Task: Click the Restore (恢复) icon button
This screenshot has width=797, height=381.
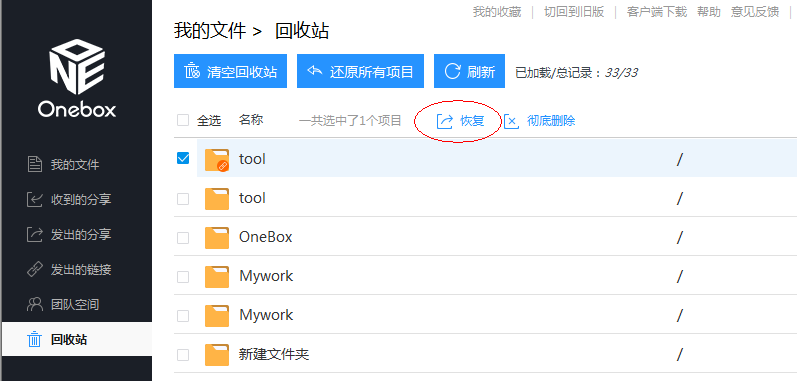Action: tap(445, 121)
